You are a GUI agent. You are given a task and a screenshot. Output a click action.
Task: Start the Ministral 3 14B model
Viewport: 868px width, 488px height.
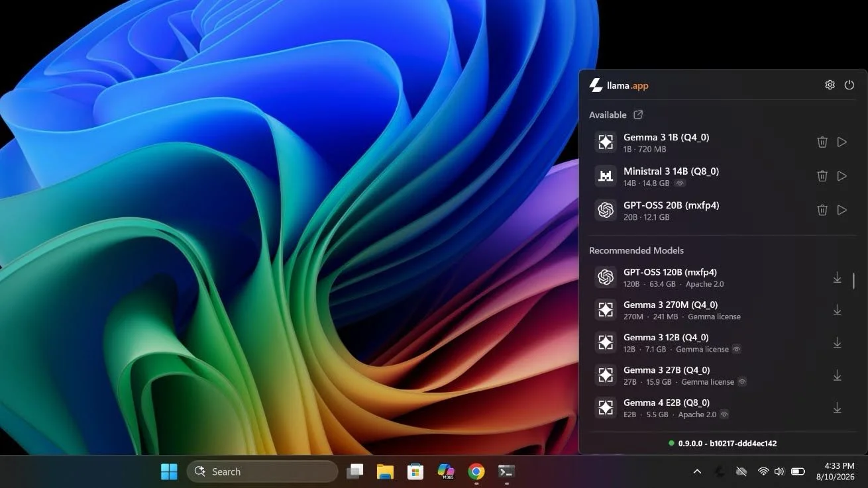coord(842,175)
